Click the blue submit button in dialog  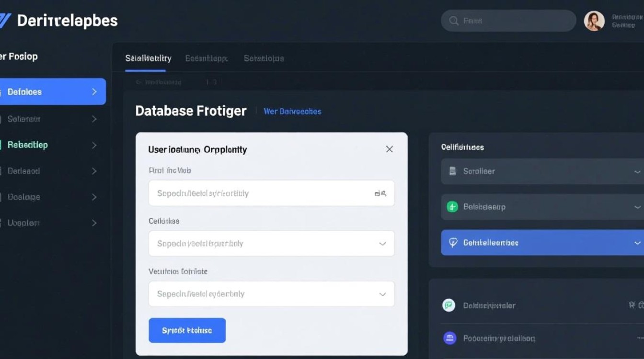(187, 330)
